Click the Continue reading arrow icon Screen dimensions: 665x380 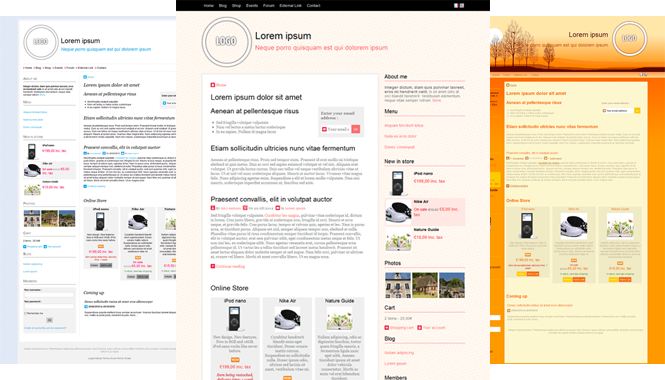pyautogui.click(x=213, y=266)
